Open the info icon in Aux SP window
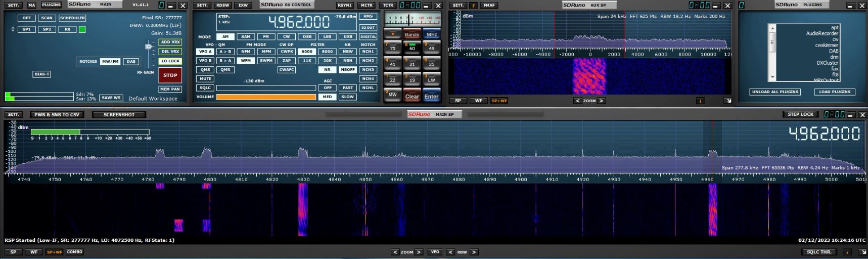868x259 pixels. 700,101
